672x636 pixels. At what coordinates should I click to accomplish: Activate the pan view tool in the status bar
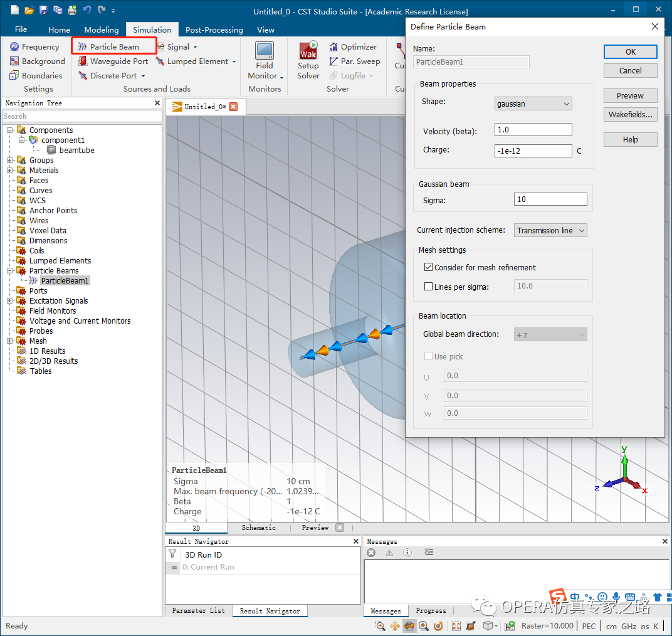[395, 626]
